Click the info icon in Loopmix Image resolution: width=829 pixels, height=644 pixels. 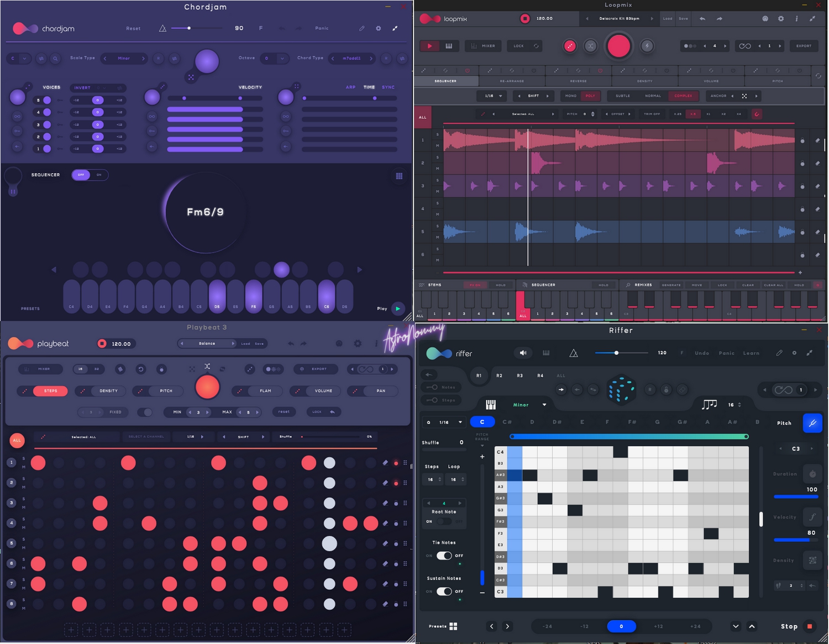click(796, 18)
